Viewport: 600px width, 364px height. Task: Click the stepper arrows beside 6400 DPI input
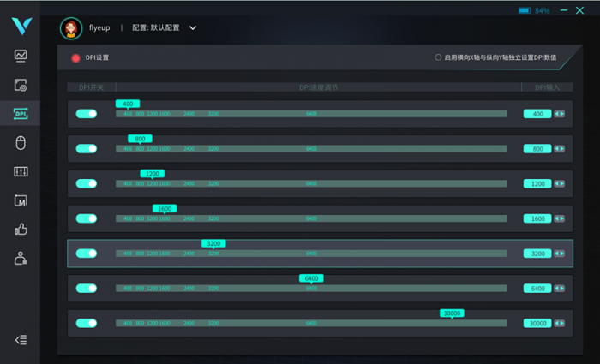pyautogui.click(x=560, y=289)
